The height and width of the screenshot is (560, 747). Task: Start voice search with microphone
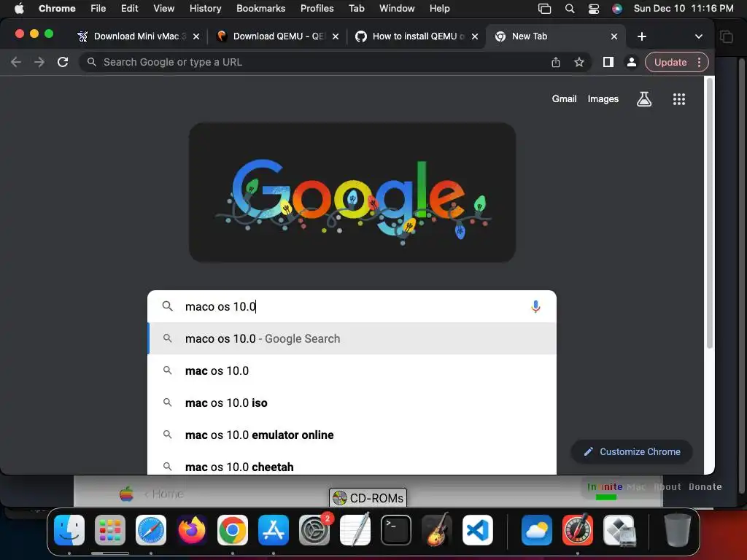(535, 306)
